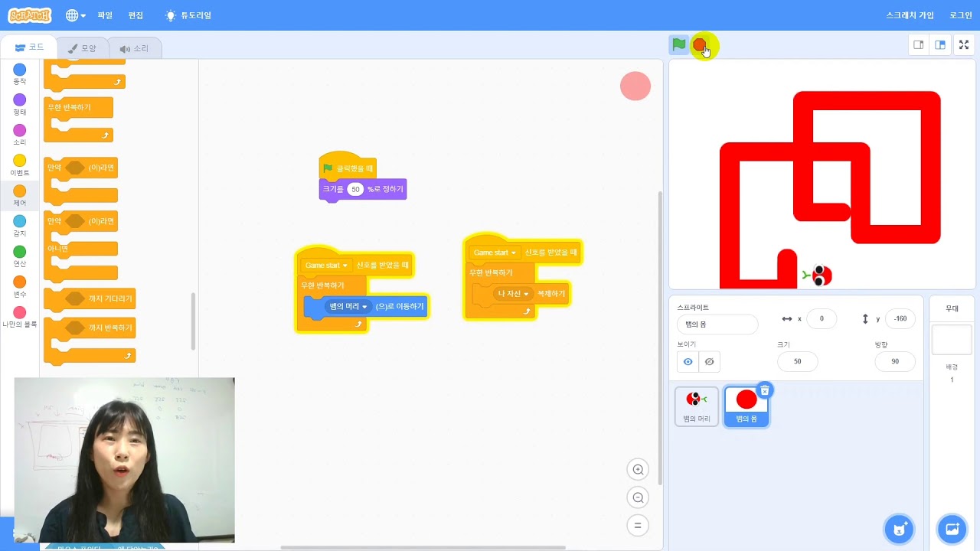Click the 크기 field showing 50

coord(797,361)
